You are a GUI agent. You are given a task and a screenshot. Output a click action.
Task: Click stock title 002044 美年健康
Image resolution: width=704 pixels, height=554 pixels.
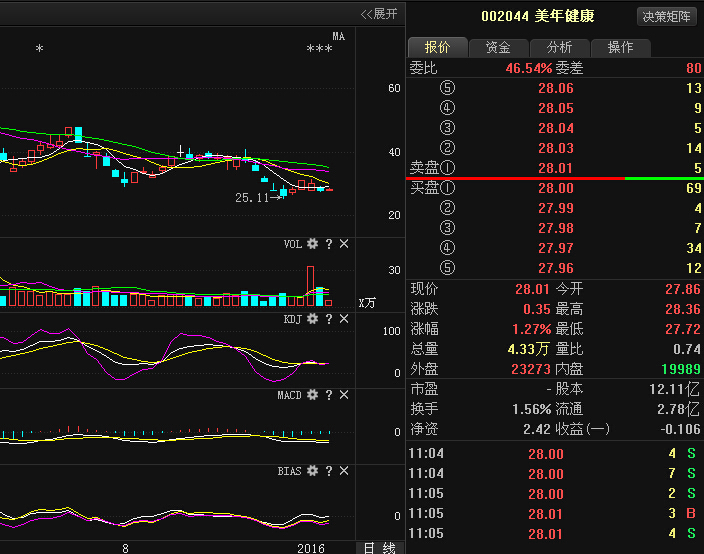[x=538, y=16]
